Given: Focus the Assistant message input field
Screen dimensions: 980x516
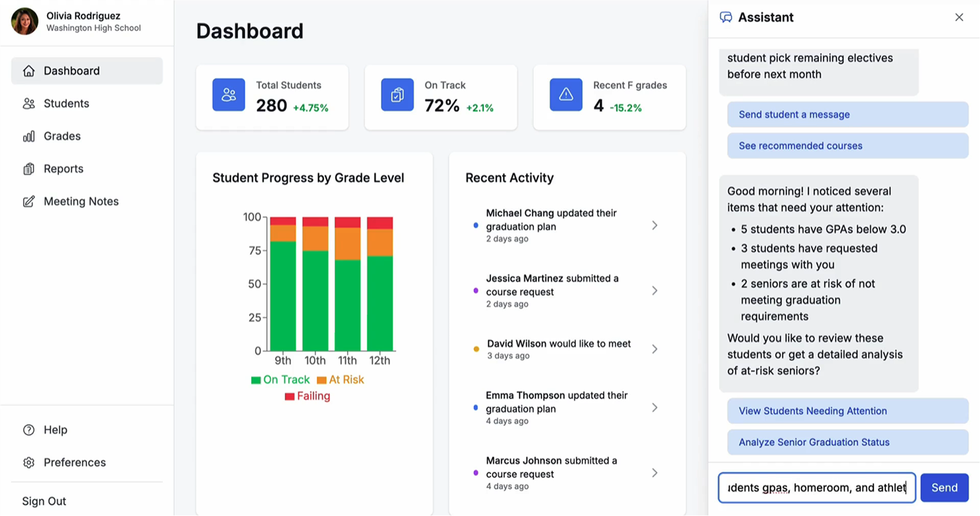Looking at the screenshot, I should (x=816, y=488).
